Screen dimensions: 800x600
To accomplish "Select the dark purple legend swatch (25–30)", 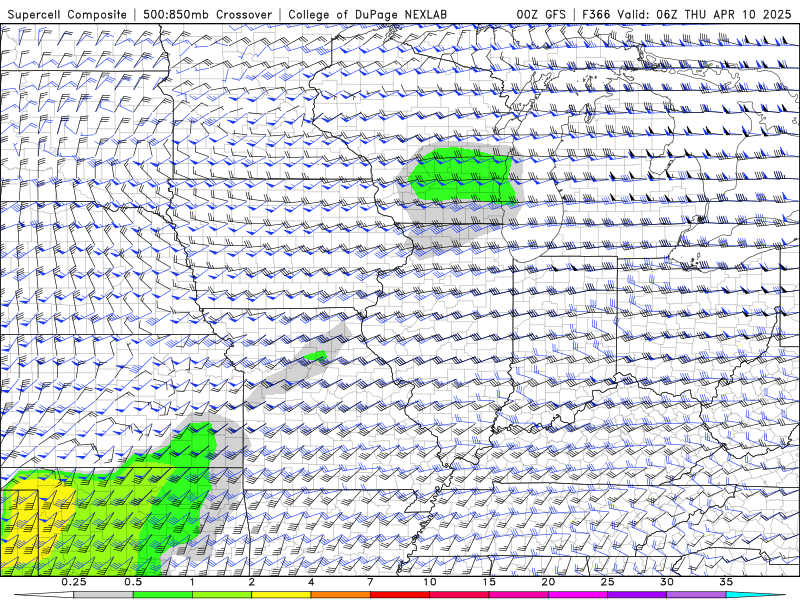I will (637, 595).
